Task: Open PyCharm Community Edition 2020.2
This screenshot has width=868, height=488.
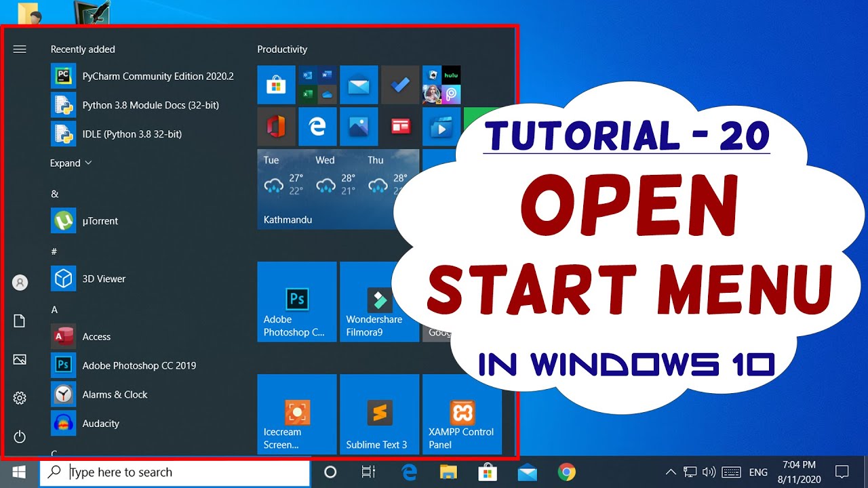Action: click(x=142, y=76)
